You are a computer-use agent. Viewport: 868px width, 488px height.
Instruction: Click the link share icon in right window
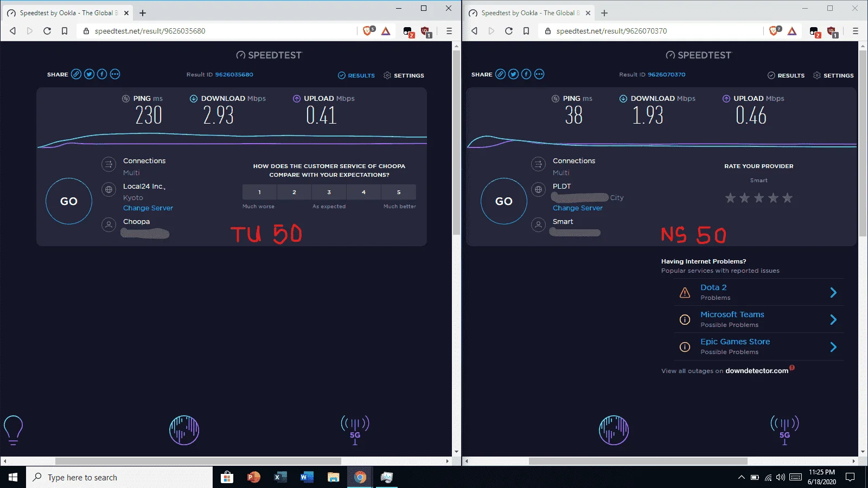(501, 74)
